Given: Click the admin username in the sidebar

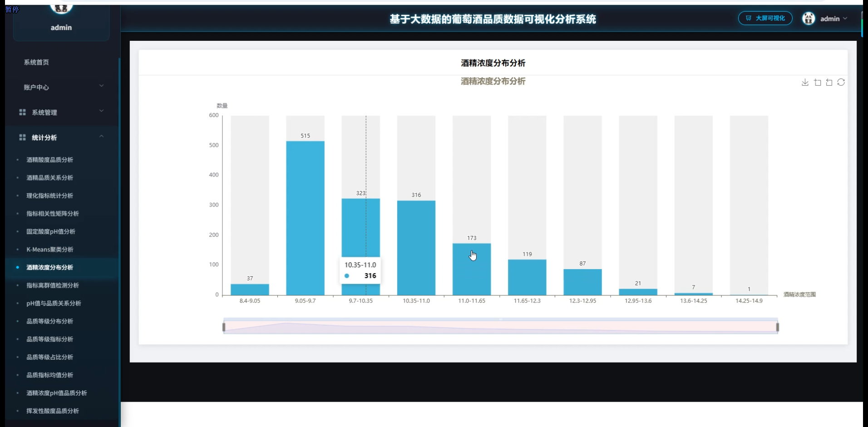Looking at the screenshot, I should [x=61, y=28].
